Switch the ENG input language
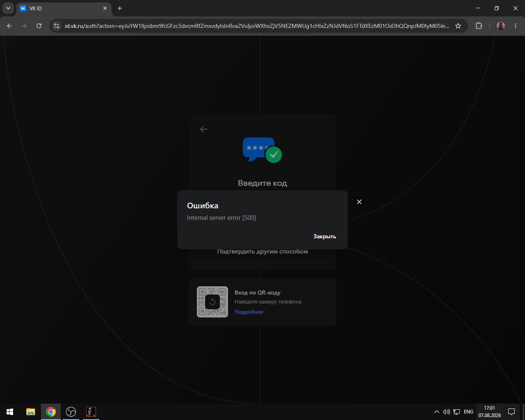 [468, 412]
